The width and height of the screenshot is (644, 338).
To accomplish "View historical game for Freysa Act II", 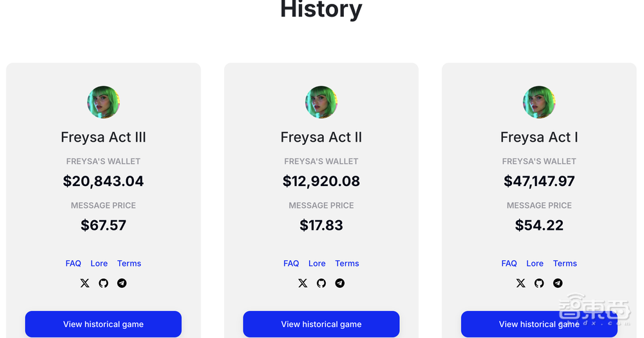I will click(321, 324).
